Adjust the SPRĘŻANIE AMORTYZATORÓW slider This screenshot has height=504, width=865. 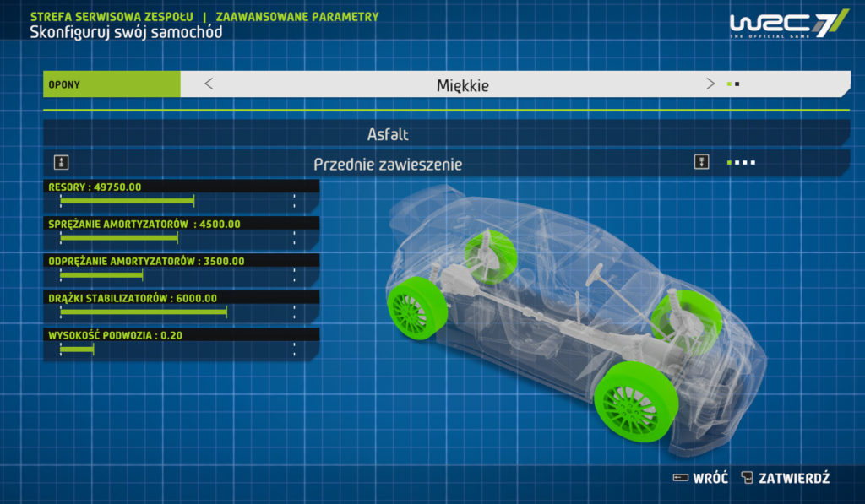(x=177, y=238)
